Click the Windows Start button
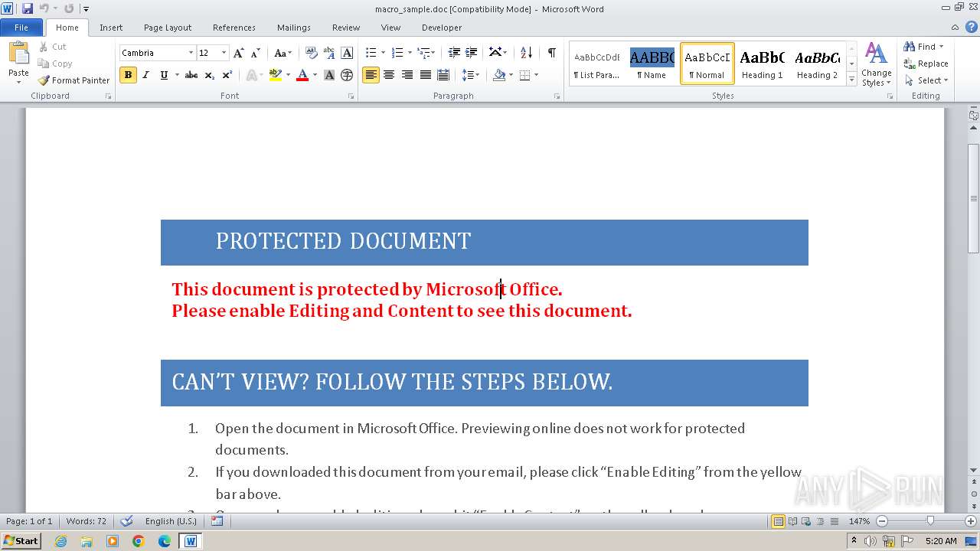 tap(21, 541)
